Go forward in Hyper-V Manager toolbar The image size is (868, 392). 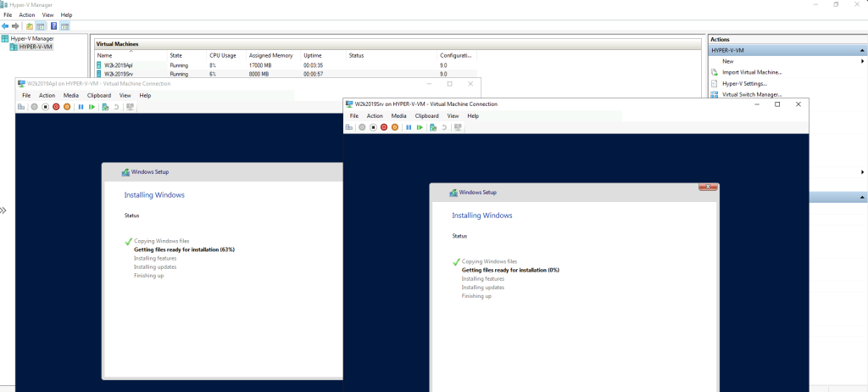click(x=15, y=26)
